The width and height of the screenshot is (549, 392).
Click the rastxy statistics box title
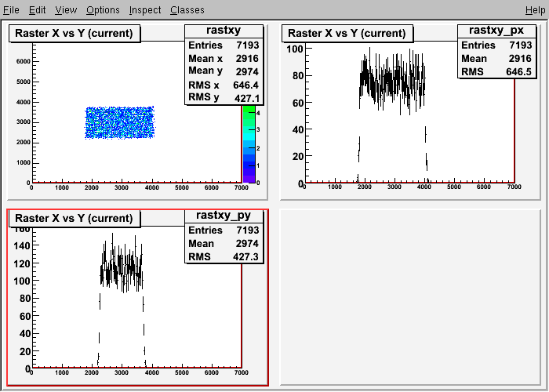[224, 31]
